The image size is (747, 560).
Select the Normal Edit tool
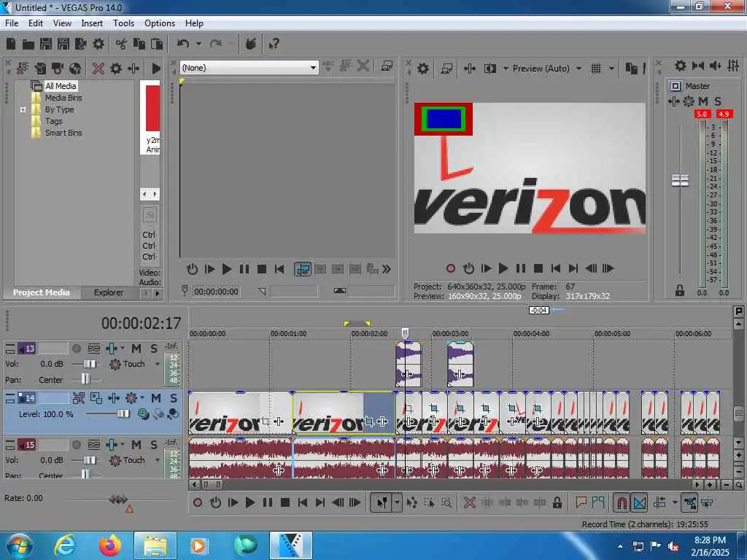382,502
